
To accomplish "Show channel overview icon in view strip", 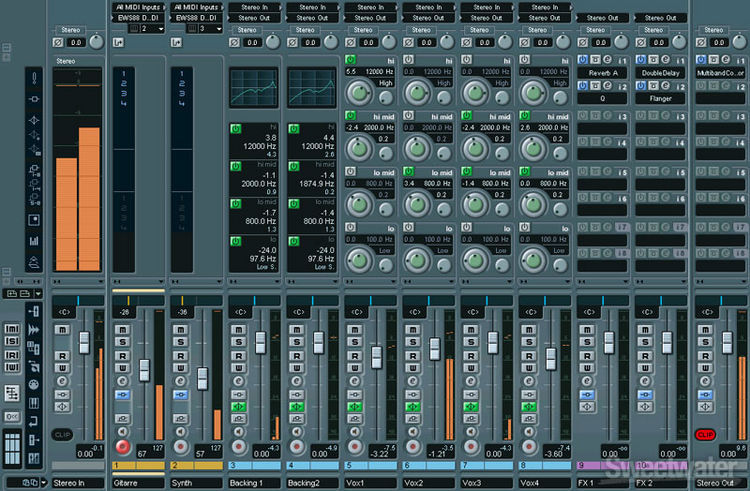I will [34, 262].
